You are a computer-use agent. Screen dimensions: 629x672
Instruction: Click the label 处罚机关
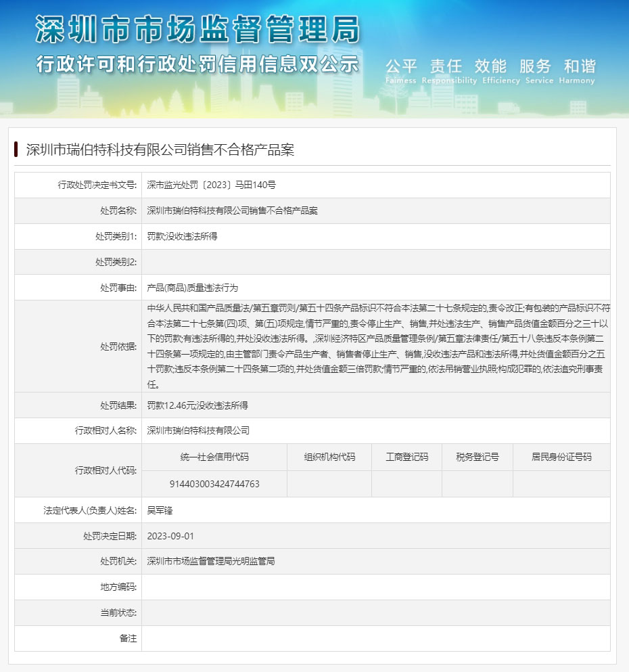click(x=118, y=561)
